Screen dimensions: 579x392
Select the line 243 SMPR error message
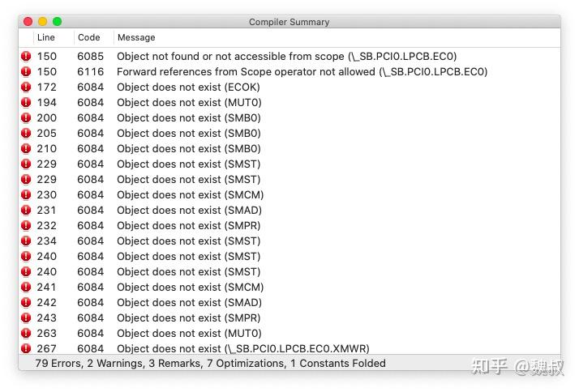[189, 318]
